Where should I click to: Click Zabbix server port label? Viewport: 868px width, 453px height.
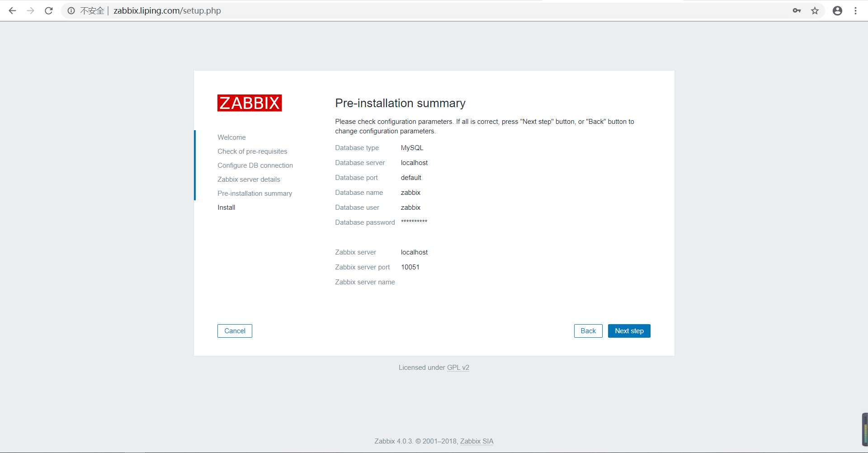point(362,267)
